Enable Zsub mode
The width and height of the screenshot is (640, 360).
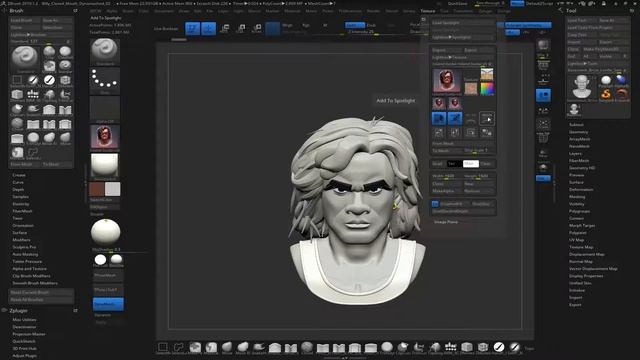click(371, 25)
